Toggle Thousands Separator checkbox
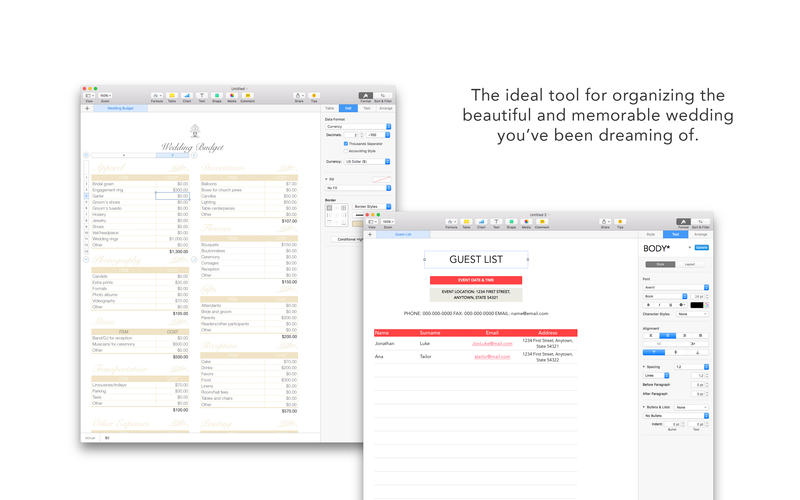Image resolution: width=800 pixels, height=500 pixels. (x=346, y=144)
